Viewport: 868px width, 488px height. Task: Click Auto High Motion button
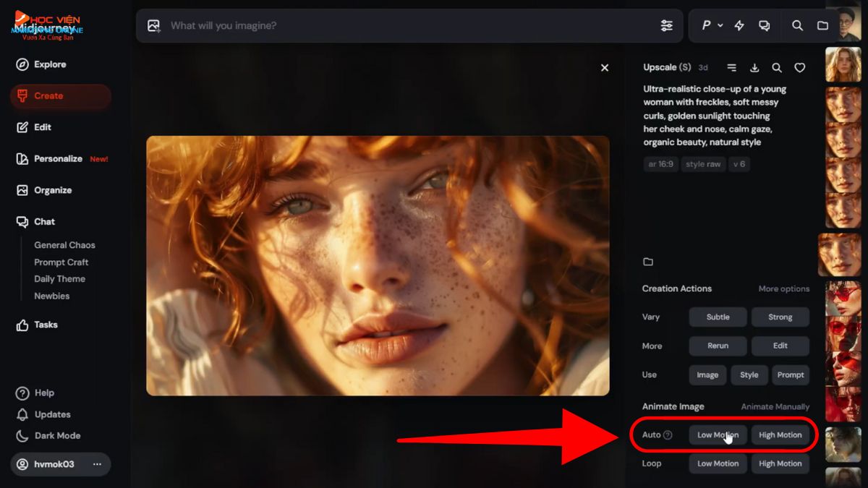[780, 435]
